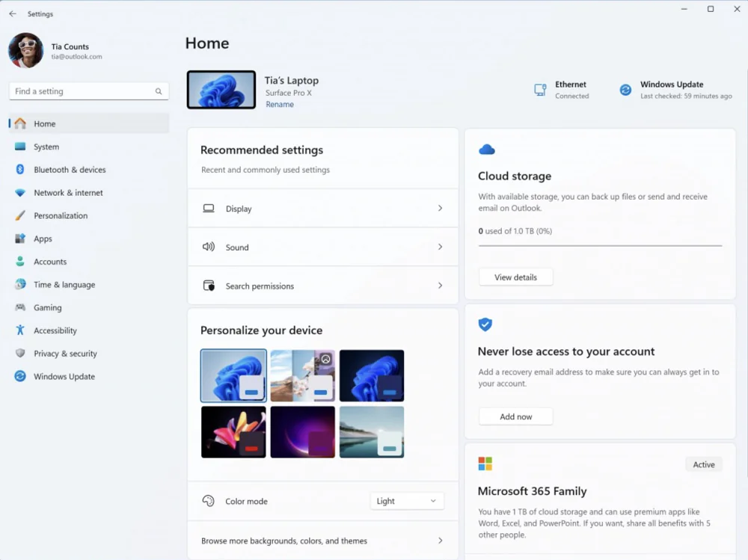Click the Network wifi icon

20,193
